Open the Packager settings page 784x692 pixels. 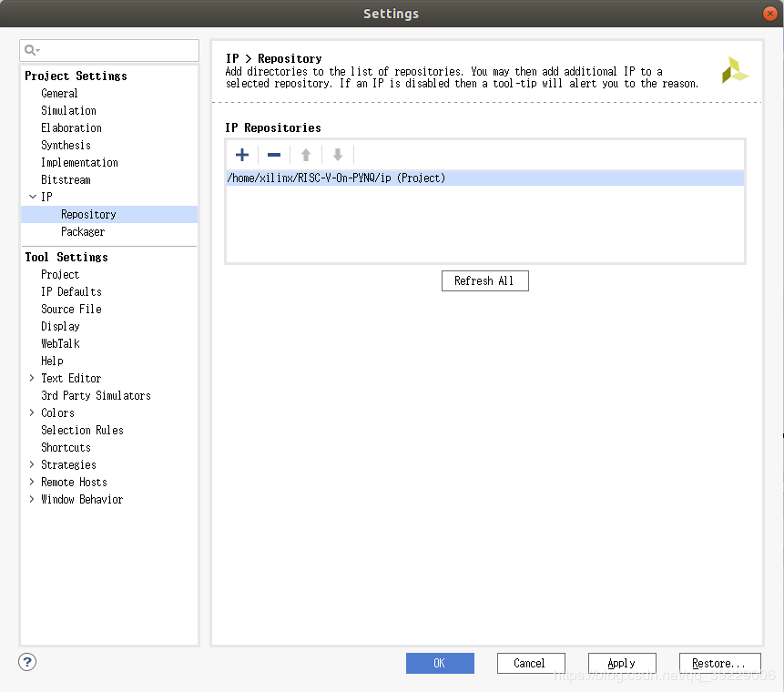pyautogui.click(x=83, y=232)
